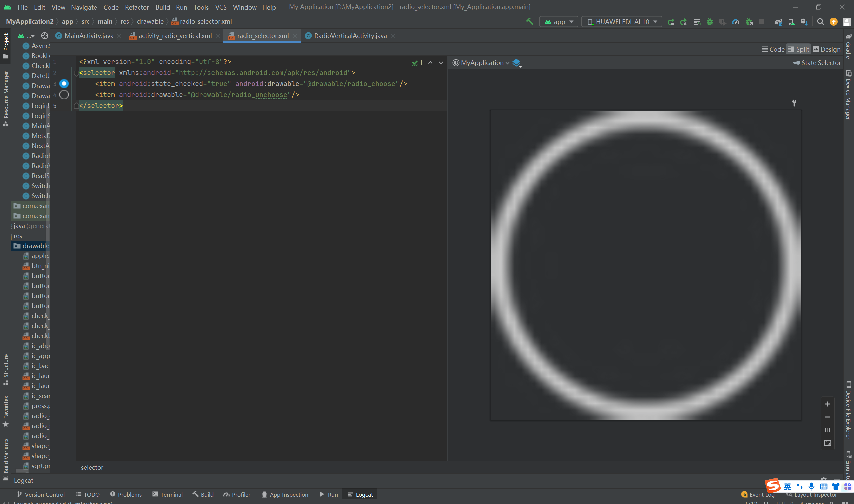Click the pin icon above preview

tap(794, 103)
